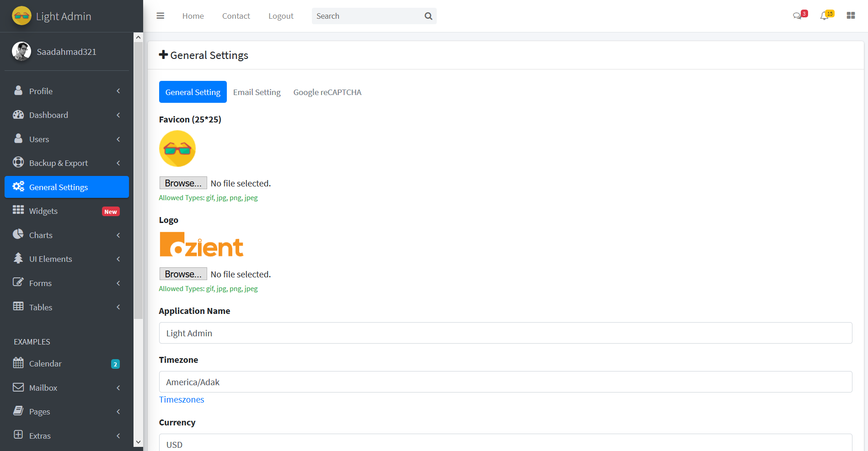This screenshot has height=451, width=868.
Task: Click the Currency input field
Action: coord(505,442)
